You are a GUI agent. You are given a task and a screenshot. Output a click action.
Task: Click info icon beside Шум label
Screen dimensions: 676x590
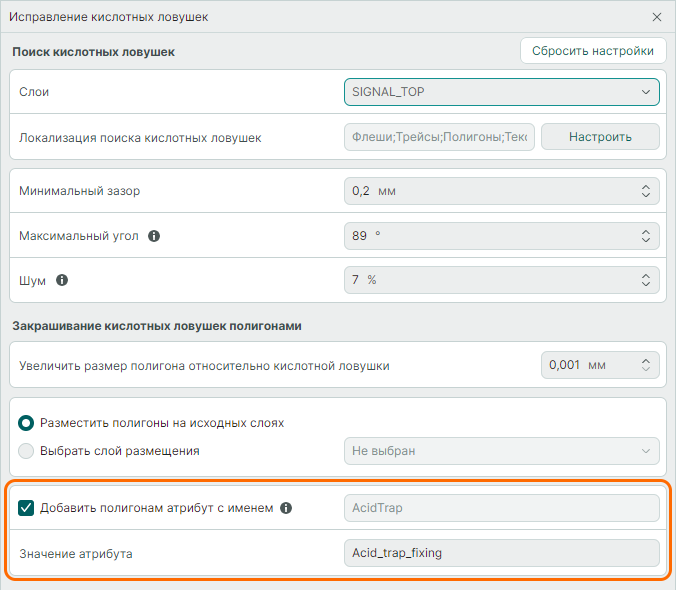(x=62, y=280)
